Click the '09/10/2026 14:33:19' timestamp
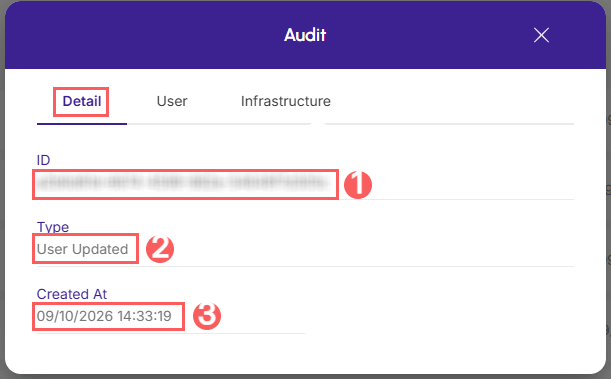Viewport: 611px width, 379px height. 104,316
